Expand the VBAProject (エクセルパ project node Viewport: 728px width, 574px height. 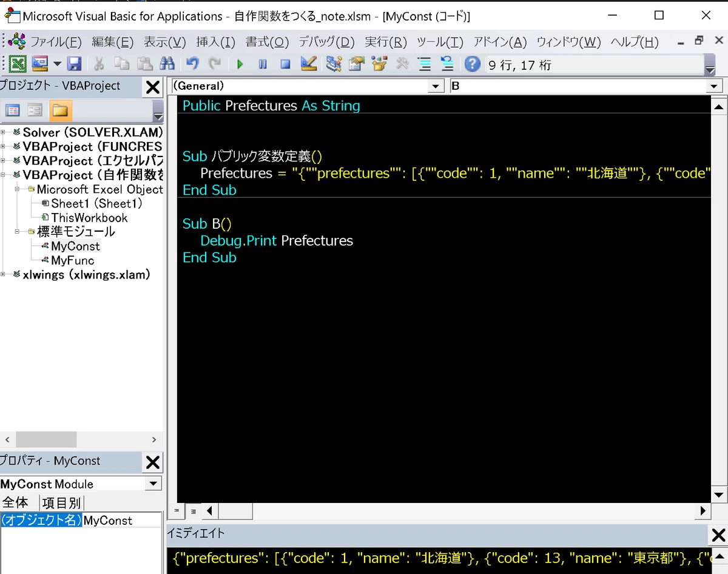pos(4,161)
